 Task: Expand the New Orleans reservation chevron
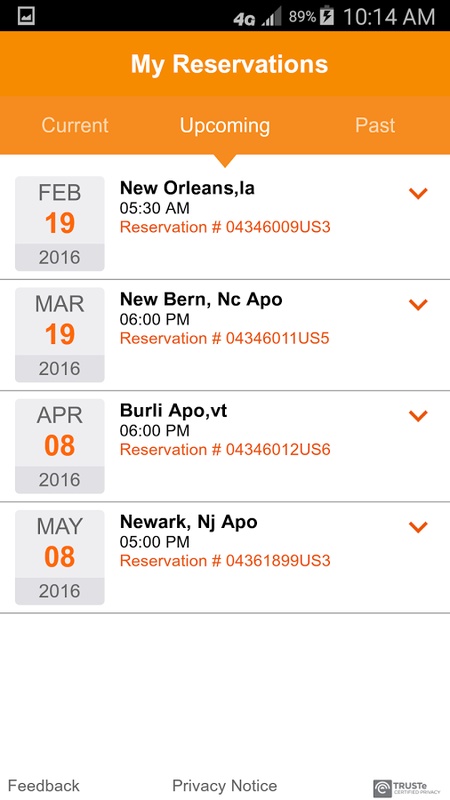pyautogui.click(x=418, y=193)
